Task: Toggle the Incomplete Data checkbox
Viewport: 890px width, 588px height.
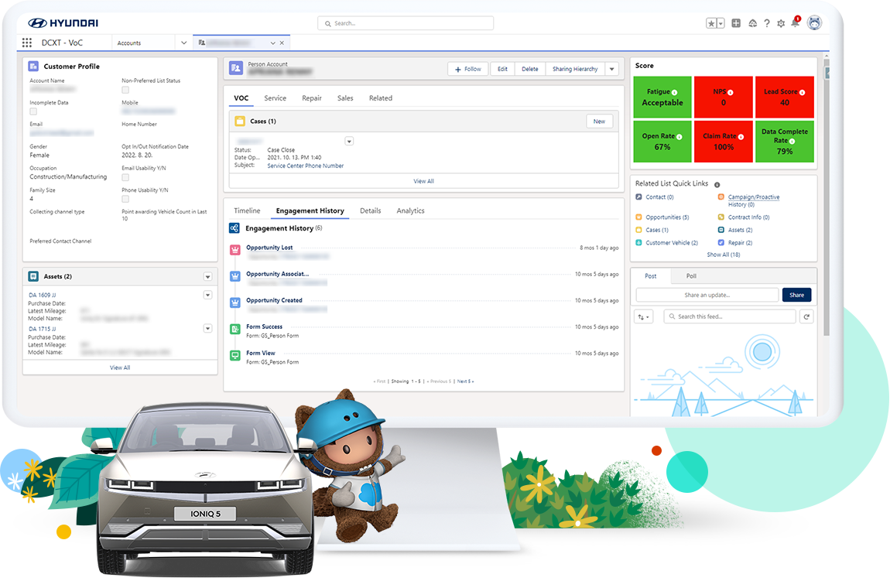Action: (33, 111)
